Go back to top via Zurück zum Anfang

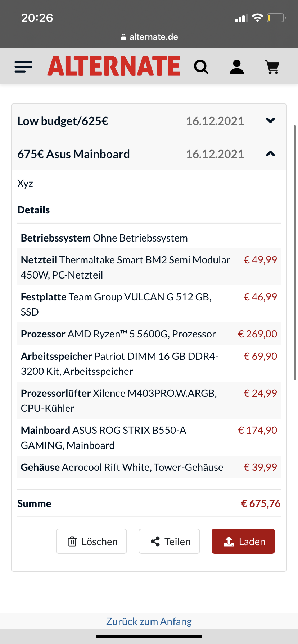pos(149,621)
